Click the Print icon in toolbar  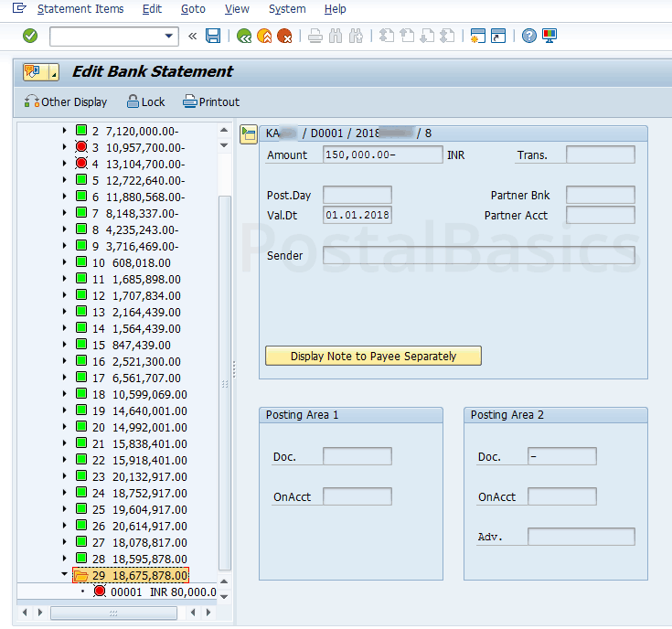click(315, 36)
